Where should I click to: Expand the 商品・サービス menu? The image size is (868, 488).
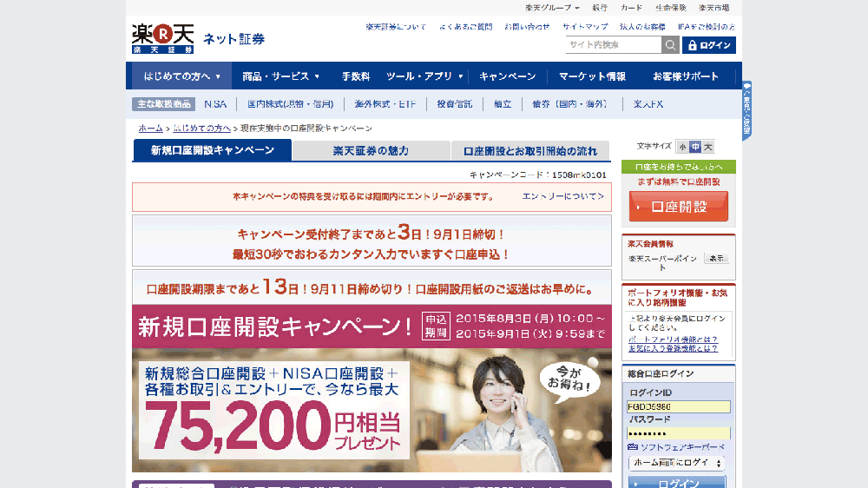point(280,76)
